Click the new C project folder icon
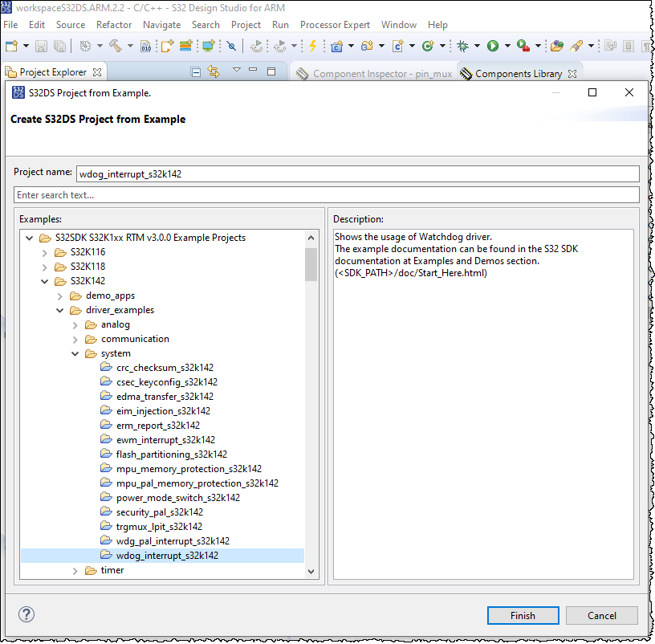This screenshot has width=655, height=644. point(336,46)
